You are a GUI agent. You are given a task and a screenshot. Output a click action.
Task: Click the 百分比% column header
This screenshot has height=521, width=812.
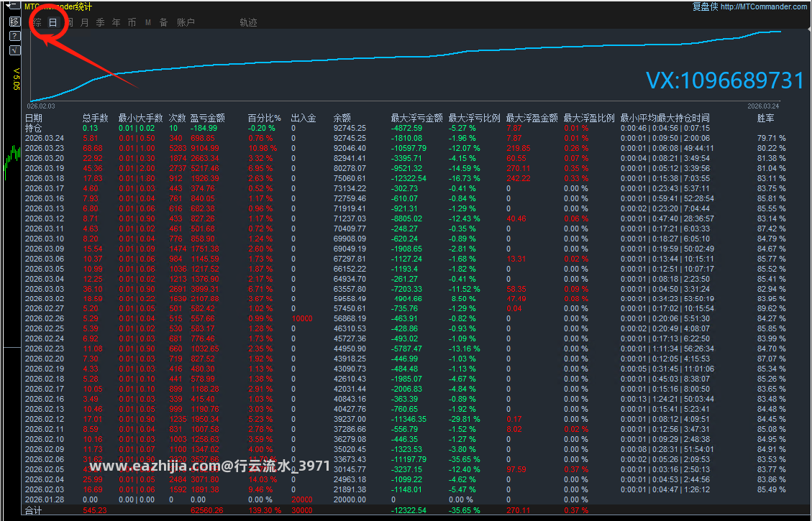pos(264,118)
